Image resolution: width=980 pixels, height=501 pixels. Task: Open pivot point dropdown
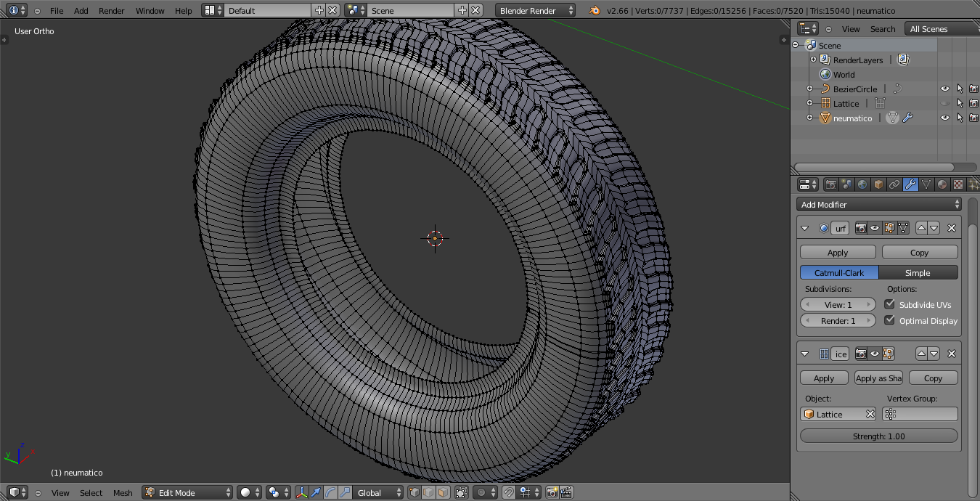click(278, 492)
